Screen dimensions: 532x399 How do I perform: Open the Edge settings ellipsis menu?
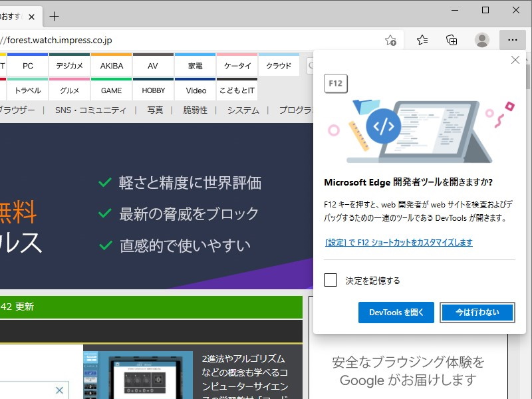[512, 40]
